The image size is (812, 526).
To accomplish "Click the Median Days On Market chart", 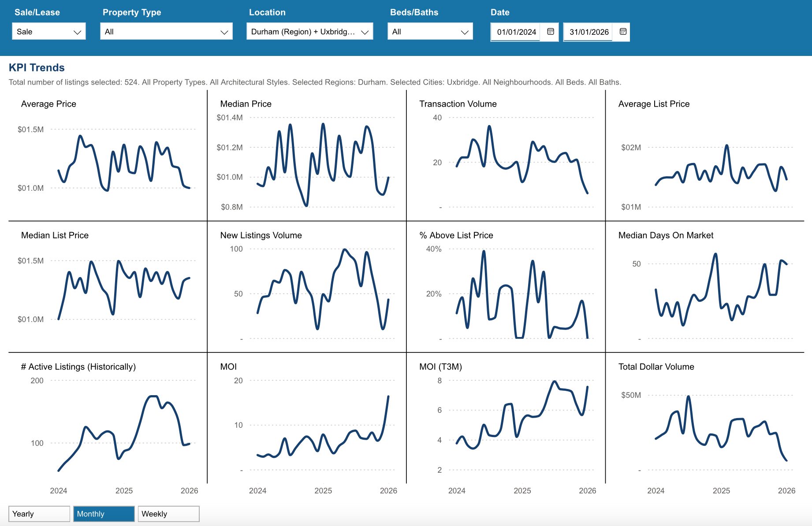I will (x=704, y=291).
